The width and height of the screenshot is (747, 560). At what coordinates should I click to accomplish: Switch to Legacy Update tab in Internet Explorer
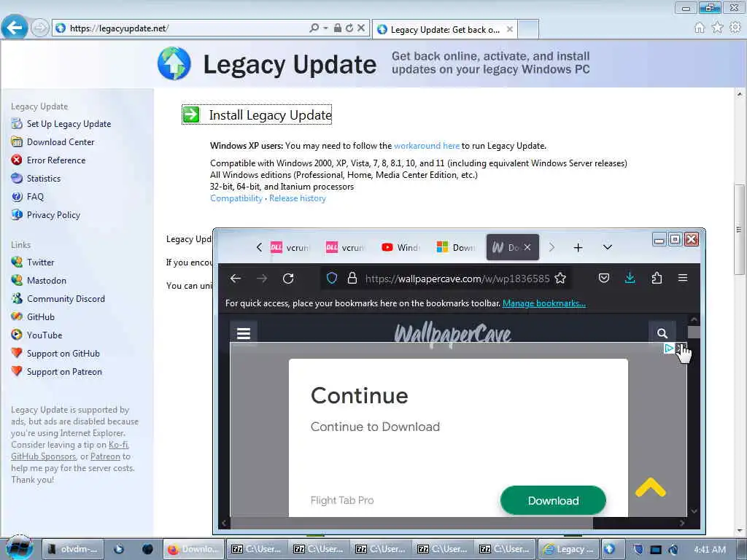point(444,29)
